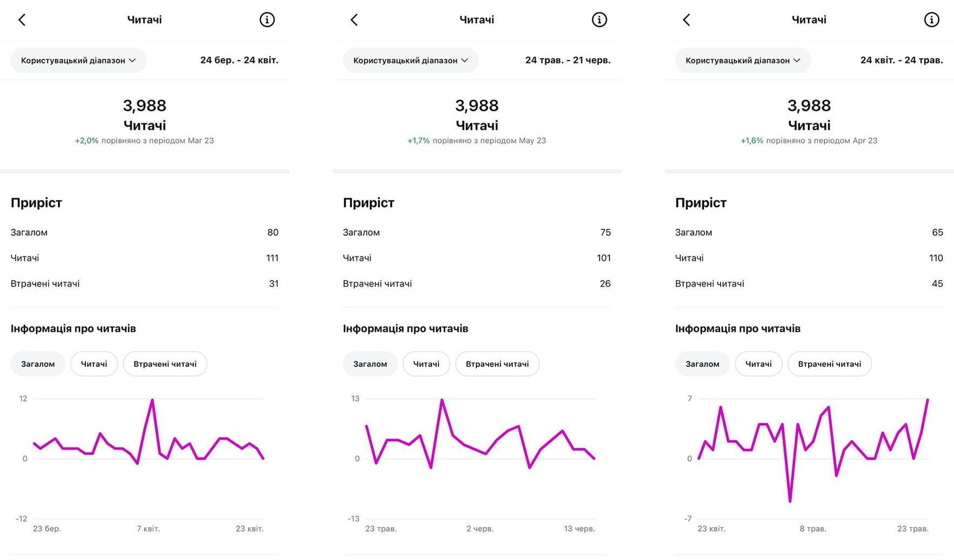This screenshot has height=560, width=954.
Task: Select Втрачені читачі chip above the 23 бер. chart
Action: (x=165, y=364)
